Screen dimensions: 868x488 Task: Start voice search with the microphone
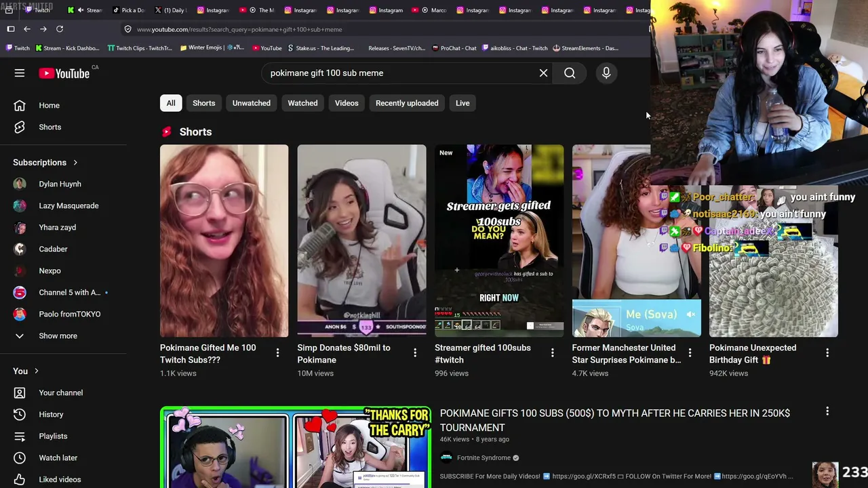coord(606,73)
